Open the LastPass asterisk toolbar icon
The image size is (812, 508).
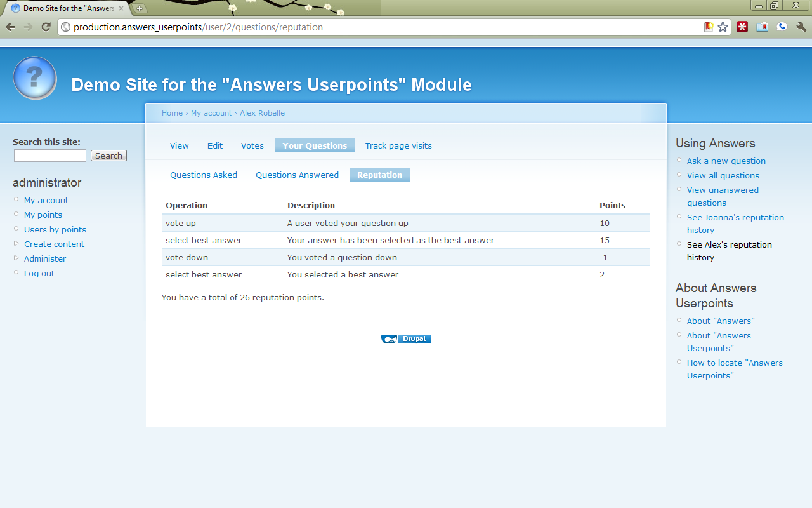pyautogui.click(x=742, y=27)
